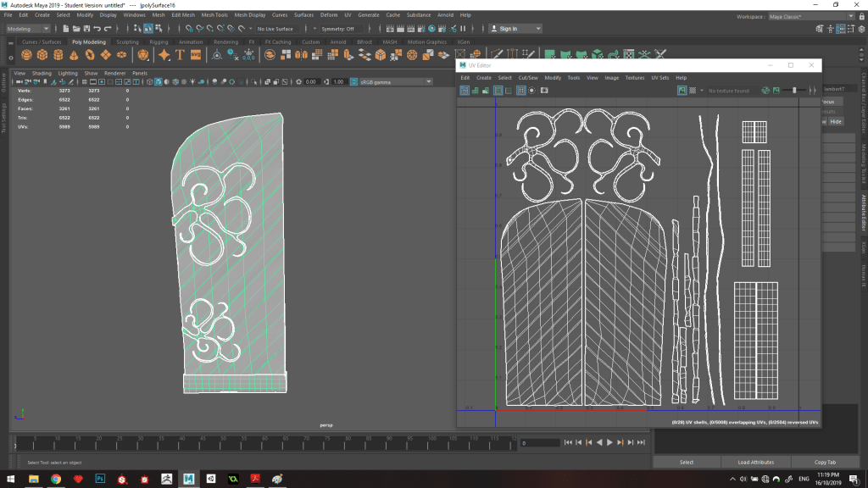Toggle wireframe display in UV Editor toolbar

pos(465,90)
